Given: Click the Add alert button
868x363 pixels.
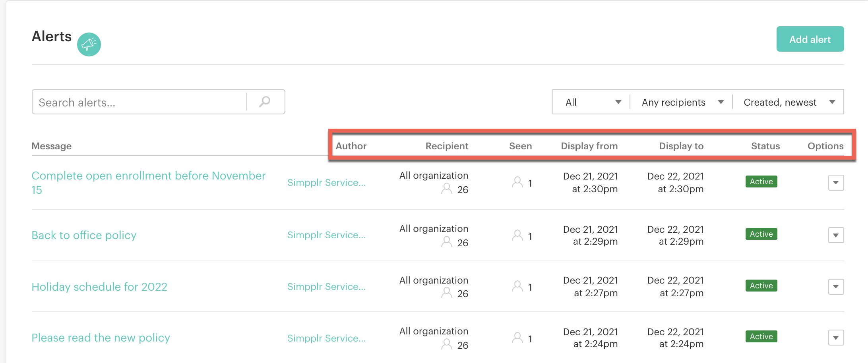Looking at the screenshot, I should (x=810, y=39).
